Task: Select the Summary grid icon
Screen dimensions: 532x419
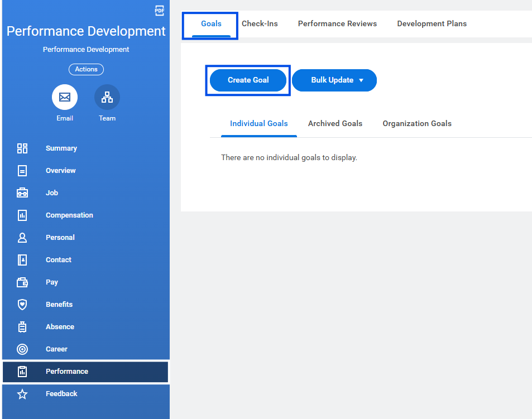Action: pos(22,148)
